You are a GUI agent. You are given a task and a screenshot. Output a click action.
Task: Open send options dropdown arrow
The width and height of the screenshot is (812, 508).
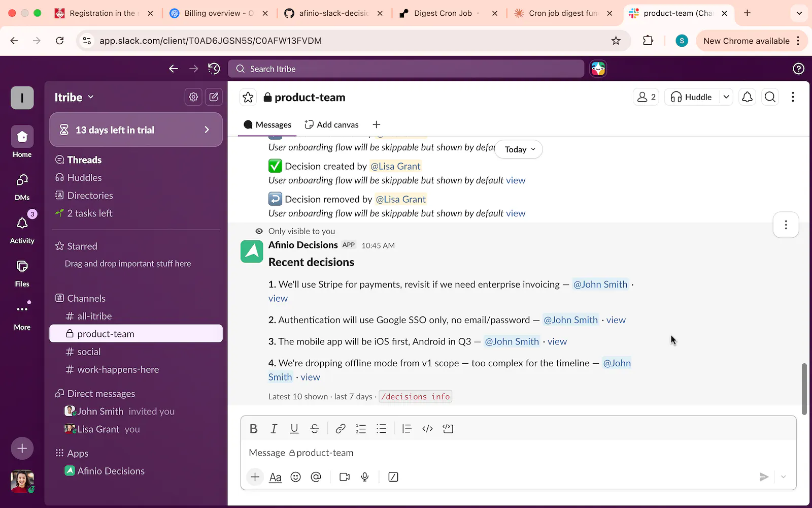pyautogui.click(x=784, y=477)
